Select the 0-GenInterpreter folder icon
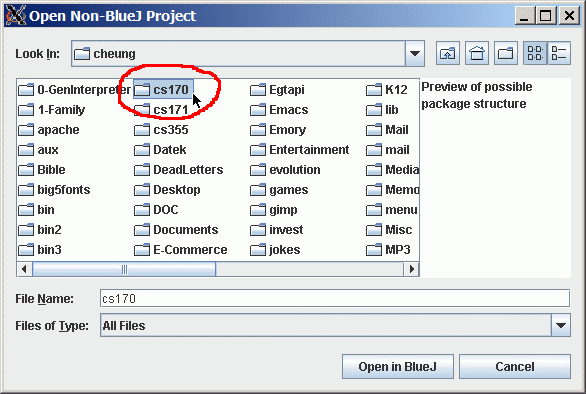586x394 pixels. tap(26, 90)
